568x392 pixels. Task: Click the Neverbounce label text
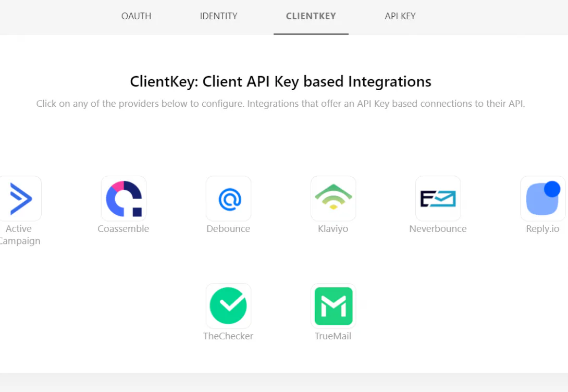[438, 229]
